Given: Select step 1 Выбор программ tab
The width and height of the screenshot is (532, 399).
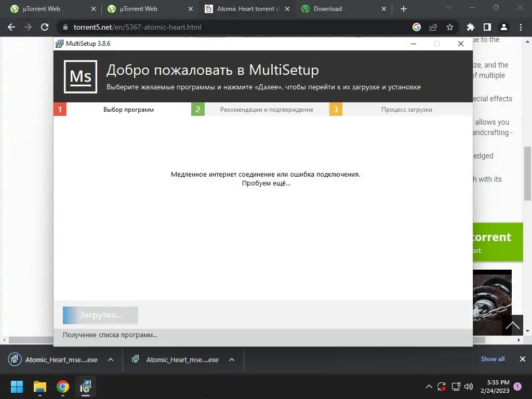Looking at the screenshot, I should tap(122, 109).
